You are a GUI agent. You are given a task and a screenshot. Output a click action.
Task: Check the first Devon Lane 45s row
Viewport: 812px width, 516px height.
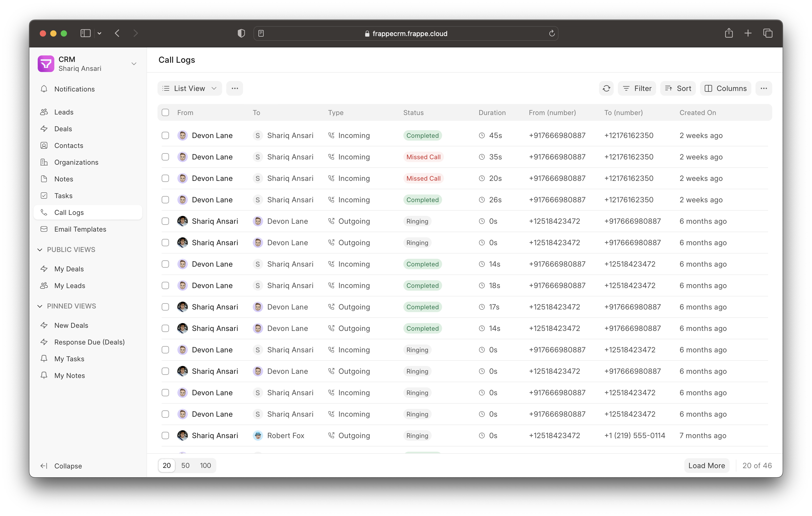[x=165, y=135]
